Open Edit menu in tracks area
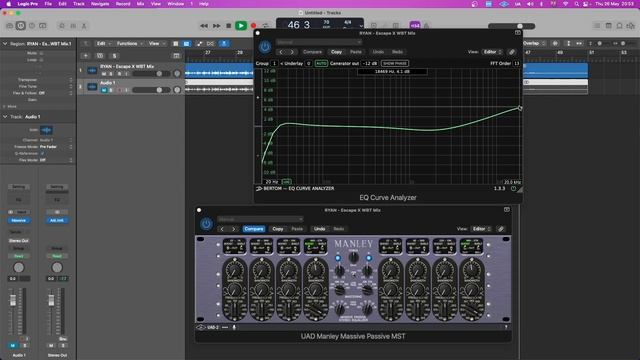 tap(103, 43)
